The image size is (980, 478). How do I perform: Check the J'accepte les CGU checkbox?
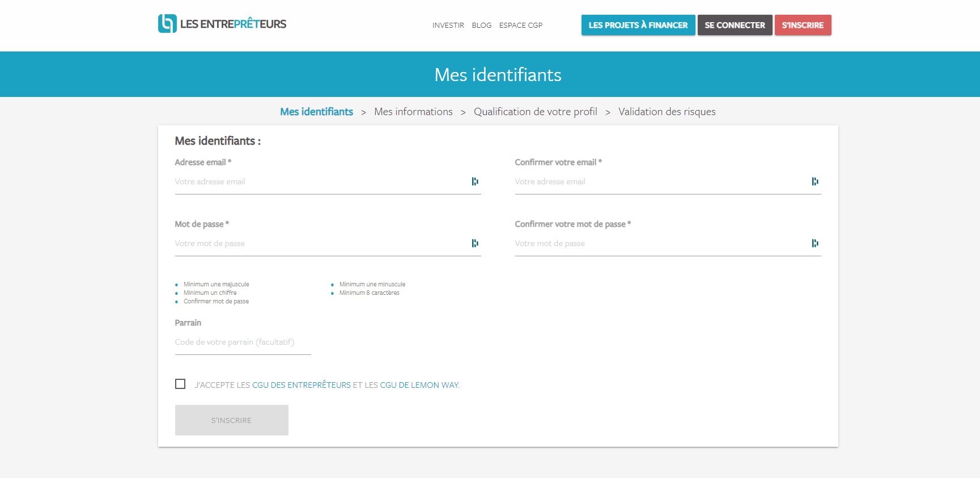tap(180, 384)
